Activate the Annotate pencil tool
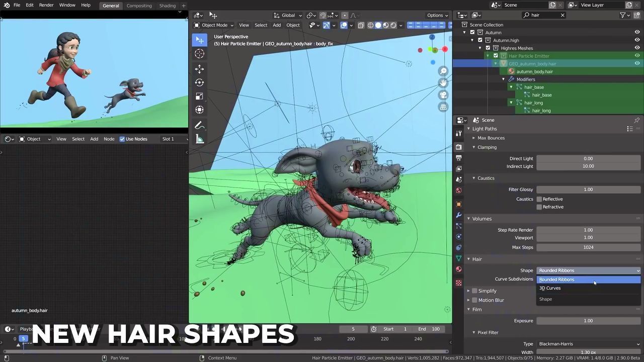 tap(199, 126)
